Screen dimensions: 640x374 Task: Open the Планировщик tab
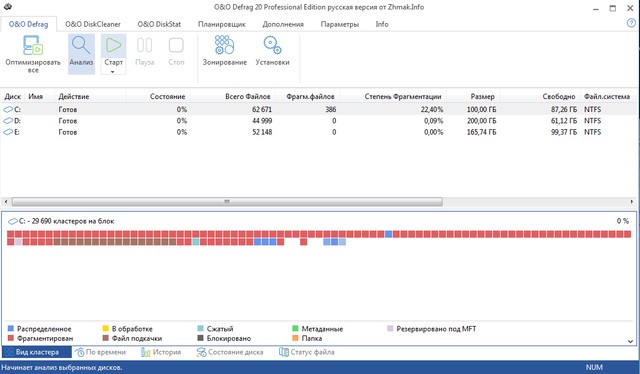tap(222, 24)
